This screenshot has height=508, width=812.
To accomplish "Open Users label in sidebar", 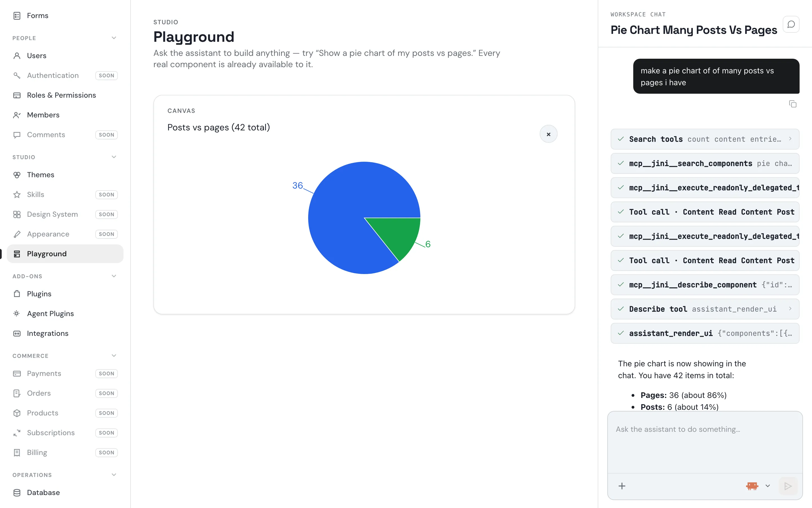I will [x=37, y=56].
